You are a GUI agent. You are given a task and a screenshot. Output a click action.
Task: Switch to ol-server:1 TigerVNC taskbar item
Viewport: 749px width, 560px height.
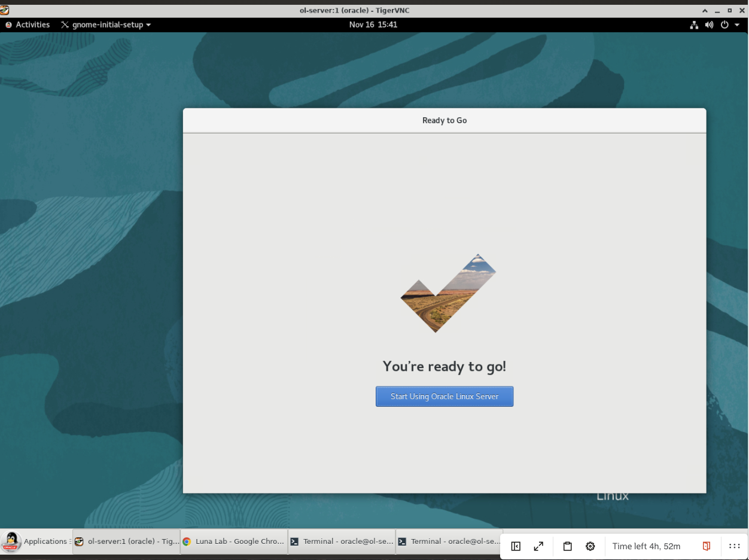point(126,541)
